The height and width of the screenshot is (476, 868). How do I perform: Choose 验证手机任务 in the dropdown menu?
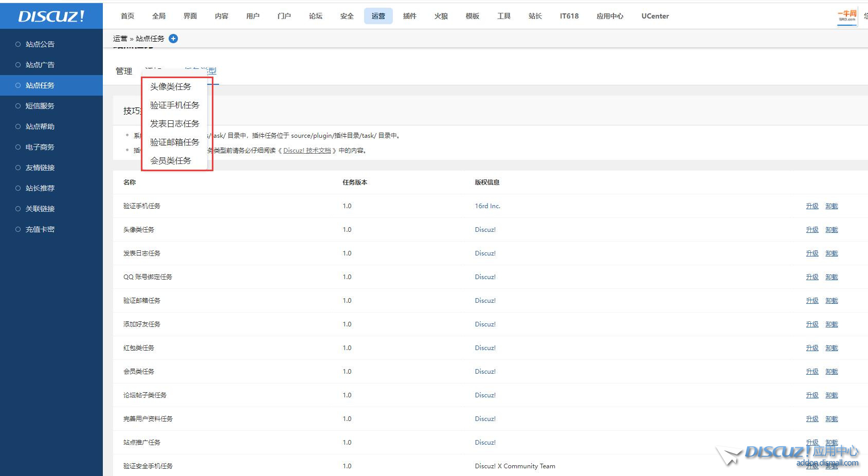click(x=174, y=105)
